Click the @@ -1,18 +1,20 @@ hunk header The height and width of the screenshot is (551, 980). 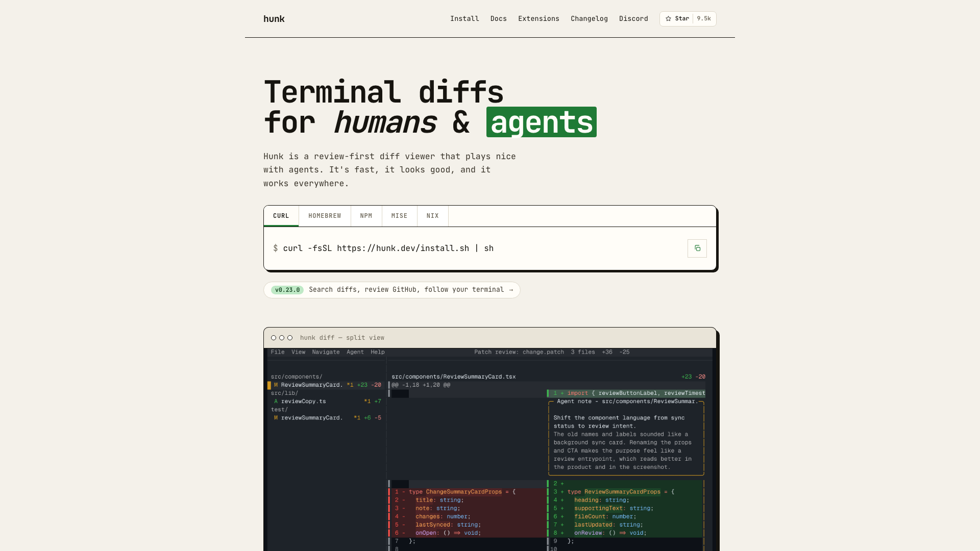(x=421, y=385)
